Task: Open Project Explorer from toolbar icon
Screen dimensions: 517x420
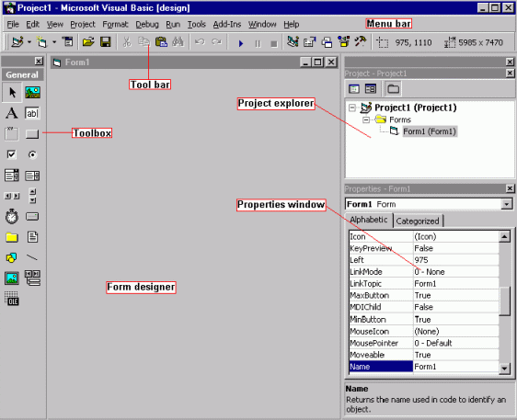Action: click(293, 42)
